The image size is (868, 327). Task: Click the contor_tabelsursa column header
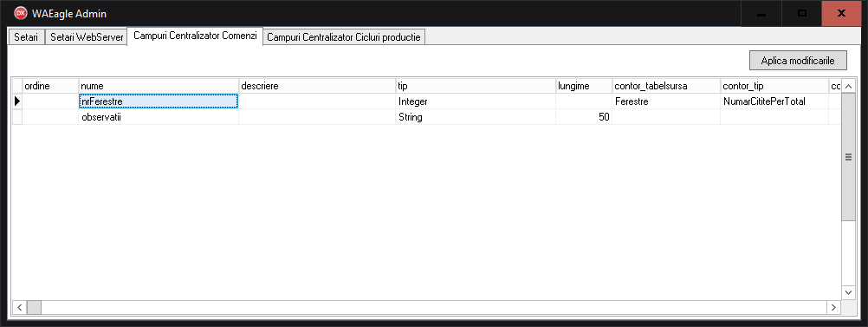[x=666, y=86]
